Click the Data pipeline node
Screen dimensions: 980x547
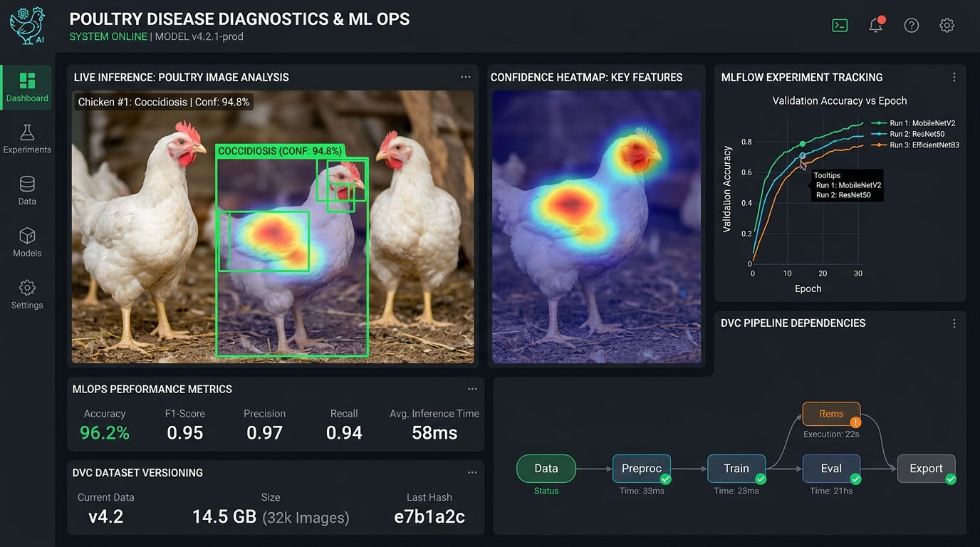pos(546,469)
